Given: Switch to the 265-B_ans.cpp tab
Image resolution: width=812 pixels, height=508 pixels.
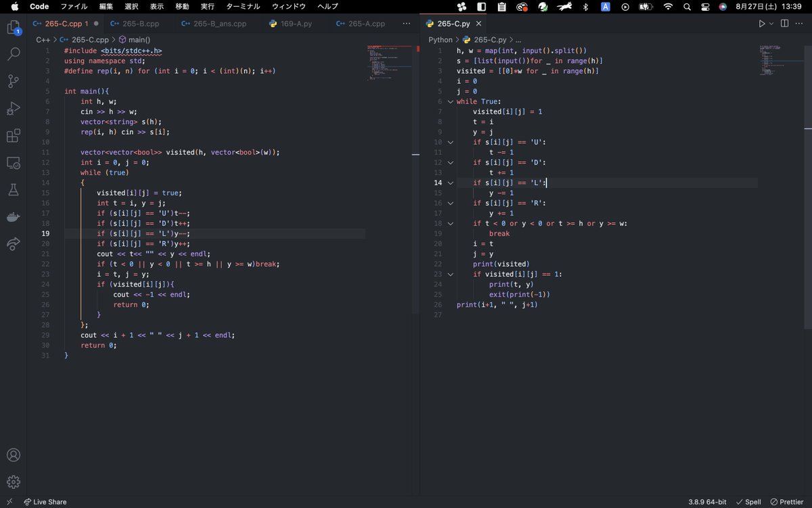Looking at the screenshot, I should pyautogui.click(x=219, y=23).
